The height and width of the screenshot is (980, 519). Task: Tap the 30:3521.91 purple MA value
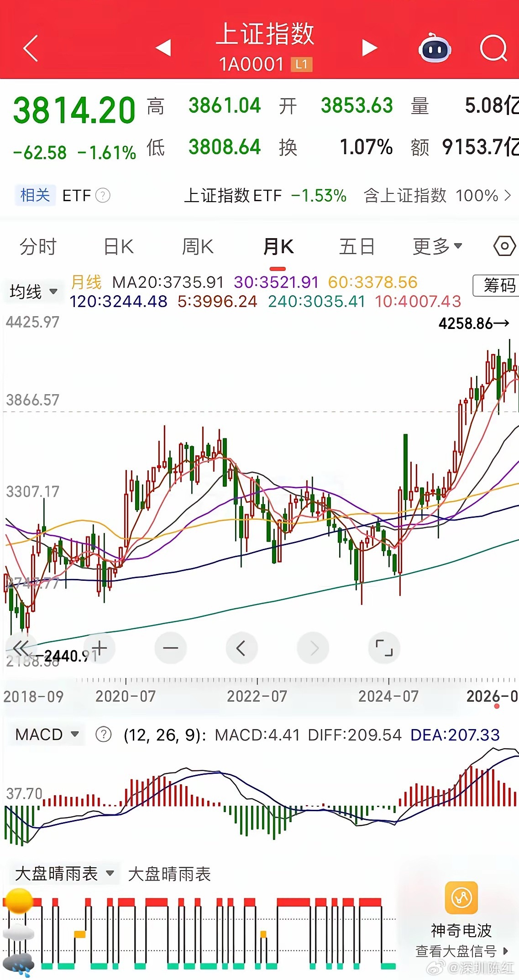point(276,282)
